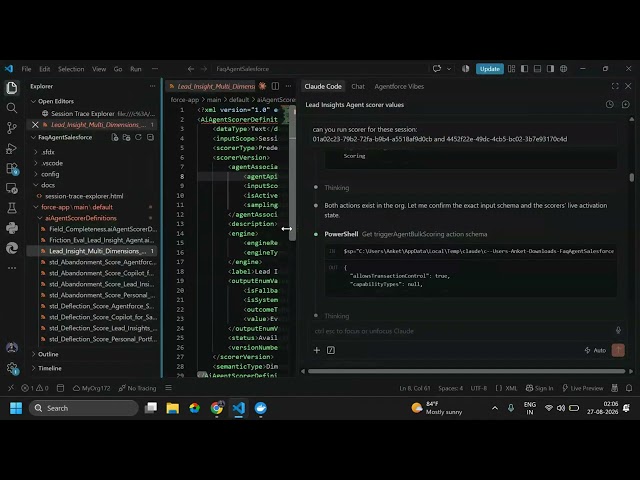The height and width of the screenshot is (480, 640).
Task: Open the View menu
Action: (99, 69)
